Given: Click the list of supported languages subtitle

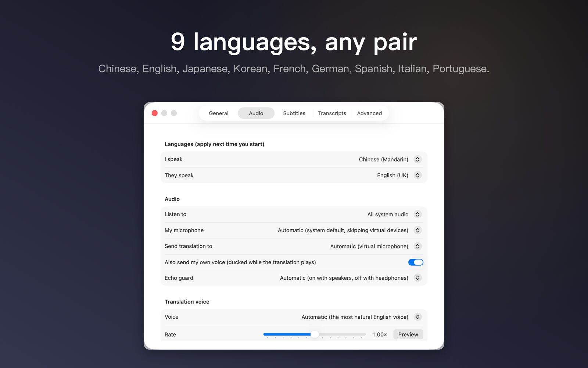Looking at the screenshot, I should (294, 69).
